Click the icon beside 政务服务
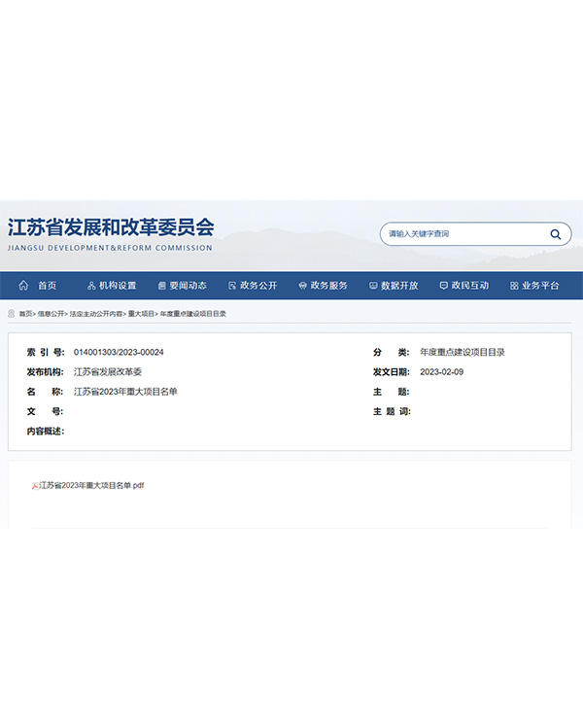Viewport: 583px width, 728px height. point(302,286)
